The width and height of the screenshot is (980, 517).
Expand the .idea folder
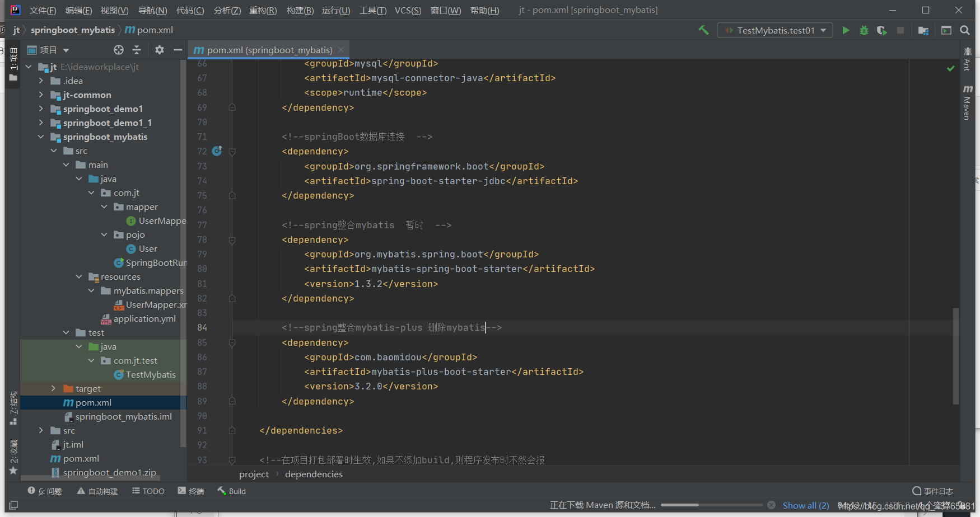click(41, 81)
